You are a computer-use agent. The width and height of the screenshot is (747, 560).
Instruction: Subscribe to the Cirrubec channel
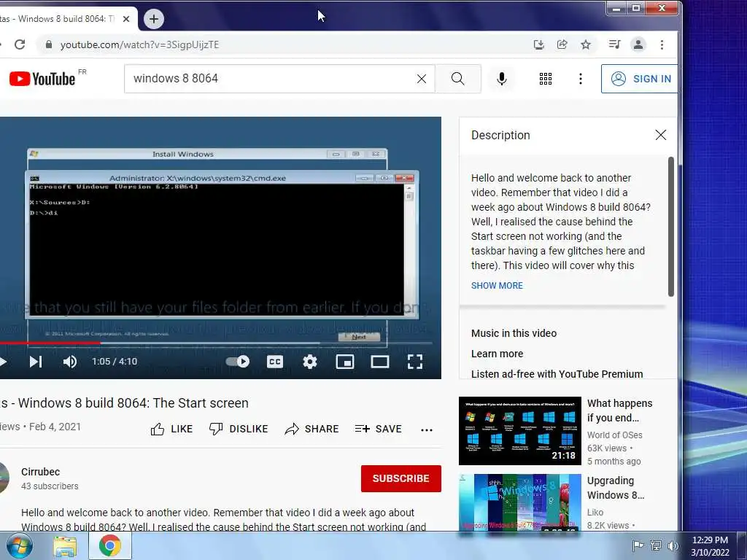pos(401,478)
